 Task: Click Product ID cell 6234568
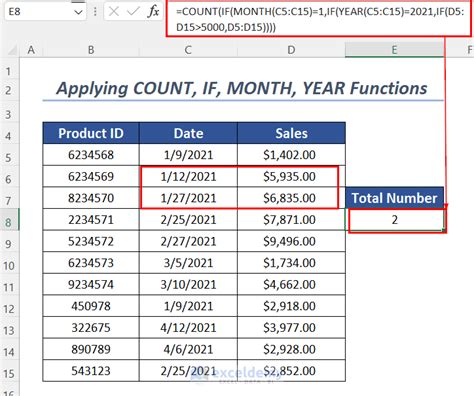(x=91, y=155)
